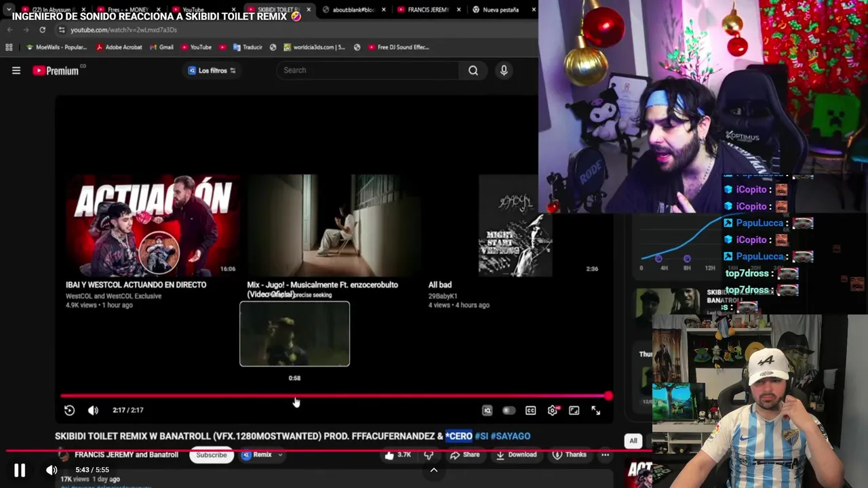Seek on the outer video progress bar
This screenshot has width=868, height=488.
tap(328, 449)
